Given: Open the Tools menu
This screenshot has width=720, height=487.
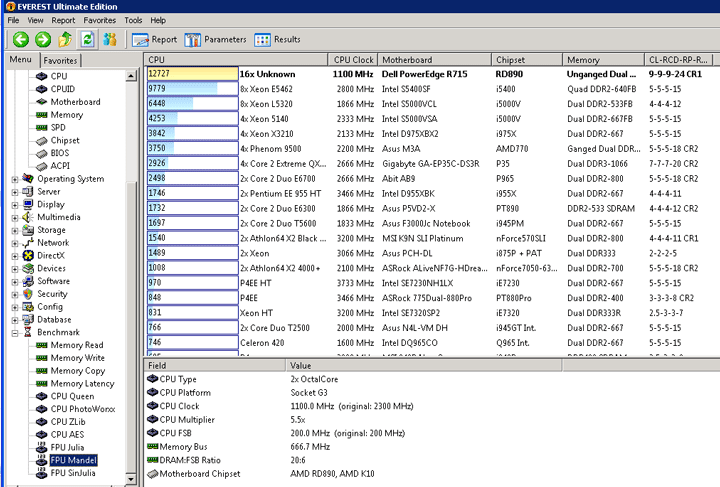Looking at the screenshot, I should pyautogui.click(x=133, y=20).
